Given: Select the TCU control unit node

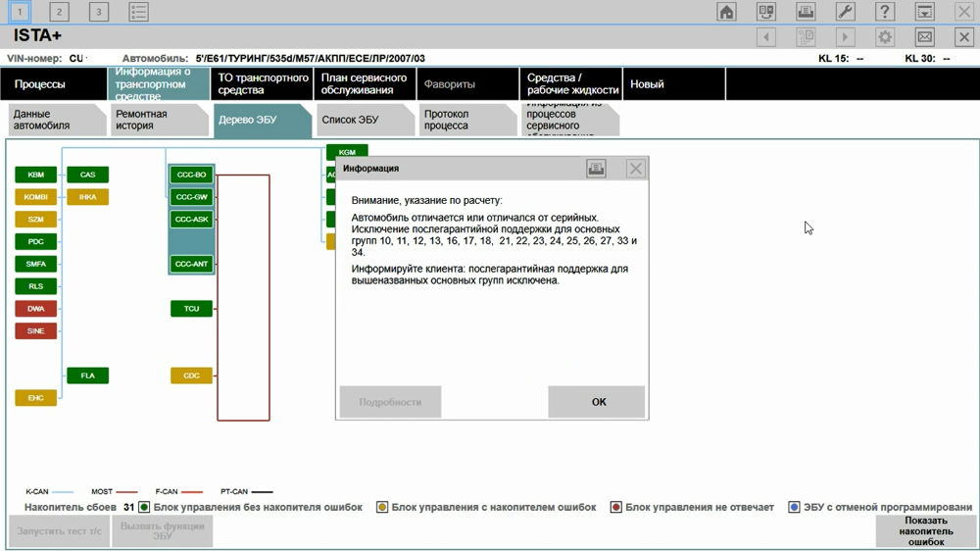Looking at the screenshot, I should tap(191, 309).
